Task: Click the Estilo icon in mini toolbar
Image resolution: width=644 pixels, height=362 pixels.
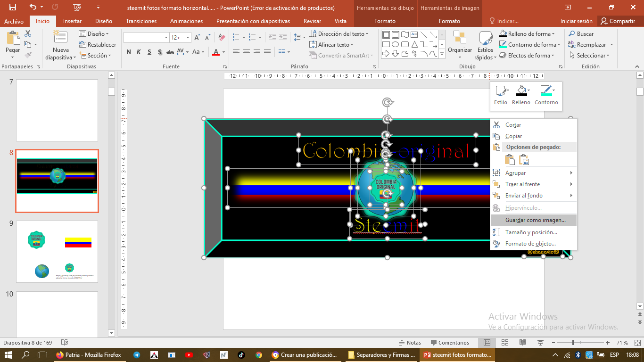Action: [501, 90]
